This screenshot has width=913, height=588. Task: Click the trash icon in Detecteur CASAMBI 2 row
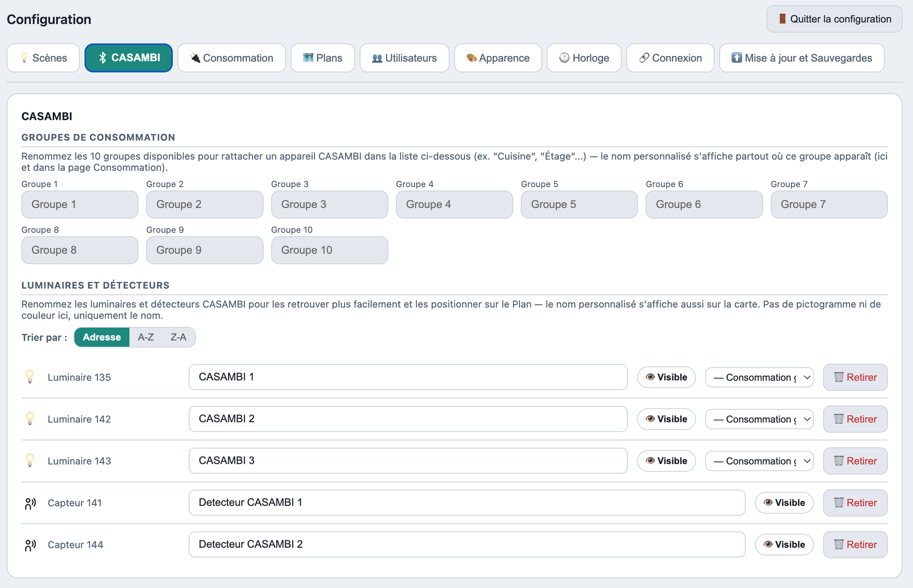(x=838, y=544)
